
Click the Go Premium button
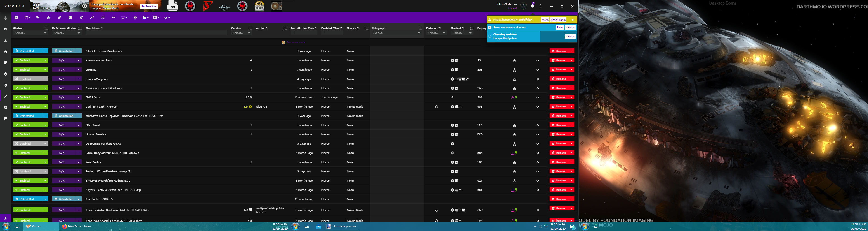tap(149, 6)
